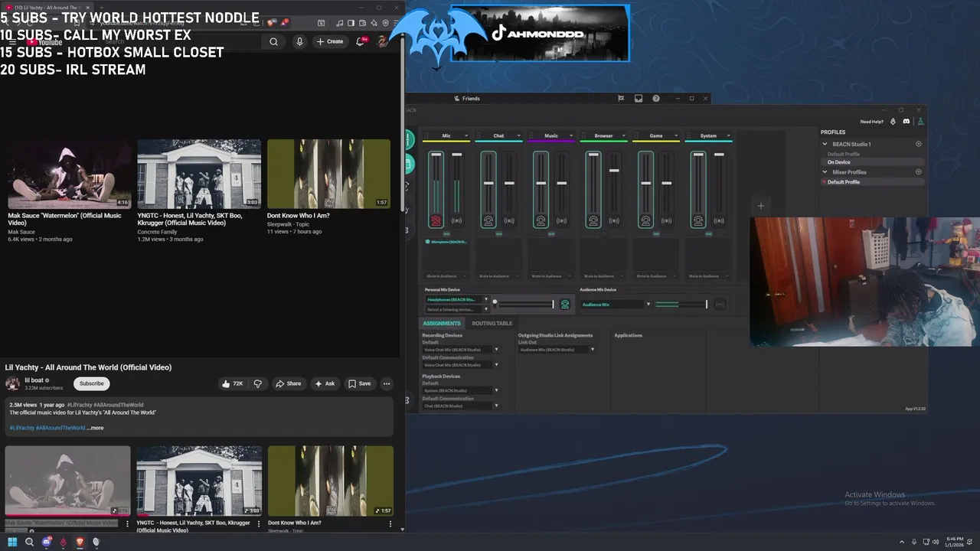Select the On Device profile
The height and width of the screenshot is (551, 980).
pos(874,162)
